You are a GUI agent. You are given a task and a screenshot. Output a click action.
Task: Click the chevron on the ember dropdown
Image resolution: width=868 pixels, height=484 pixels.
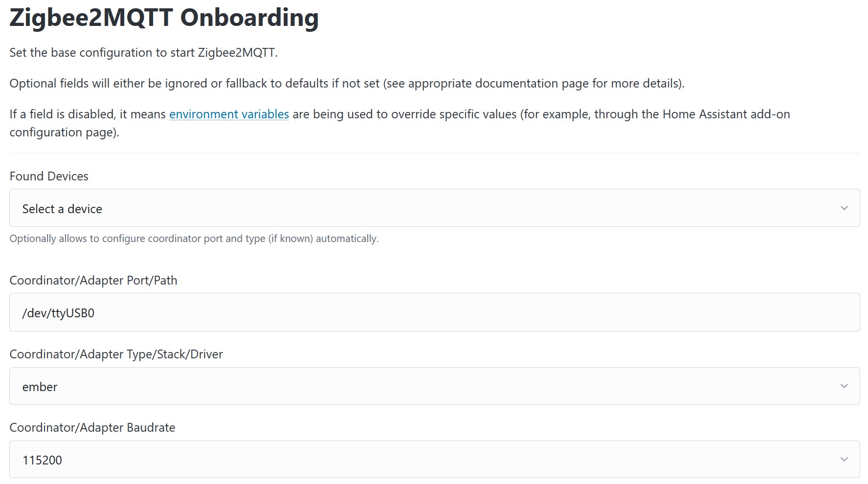[x=844, y=386]
